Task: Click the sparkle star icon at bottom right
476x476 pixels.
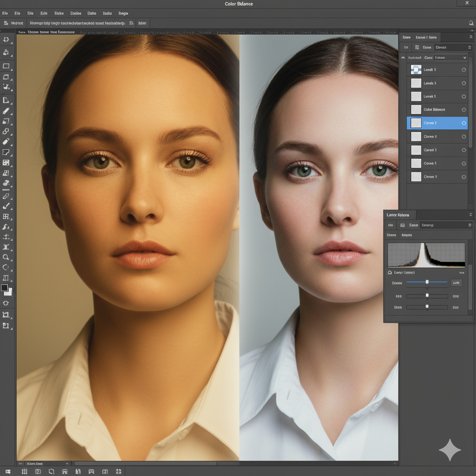Action: tap(450, 450)
